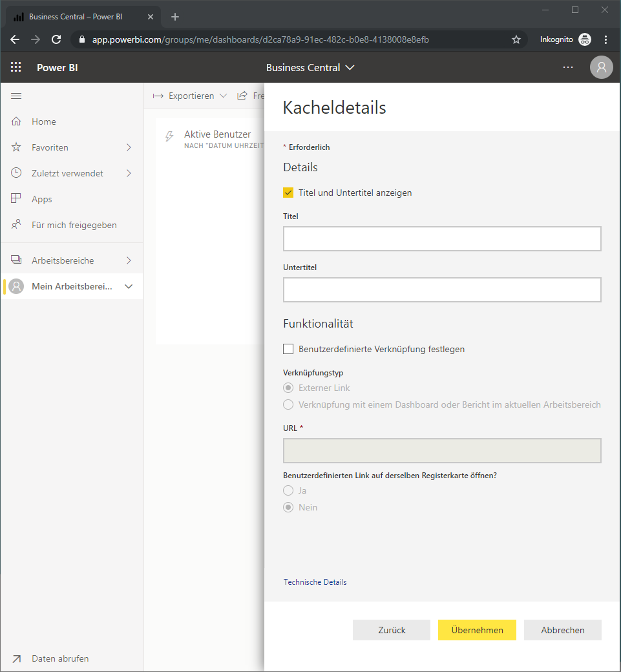Screen dimensions: 621x672
Task: Bookmark this page with the star icon
Action: pyautogui.click(x=516, y=39)
